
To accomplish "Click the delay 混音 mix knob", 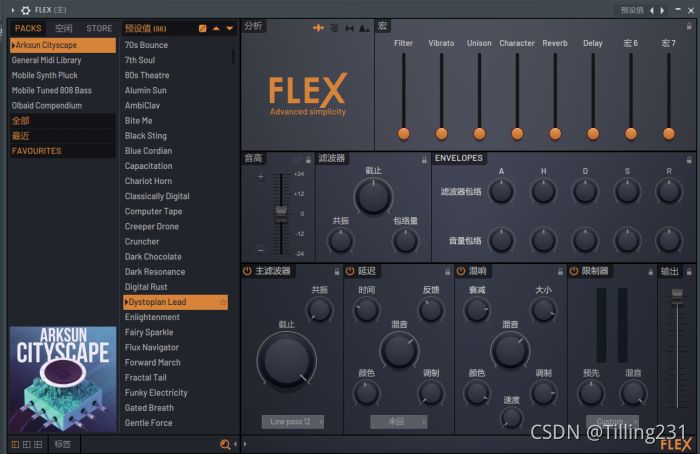I will (x=399, y=350).
